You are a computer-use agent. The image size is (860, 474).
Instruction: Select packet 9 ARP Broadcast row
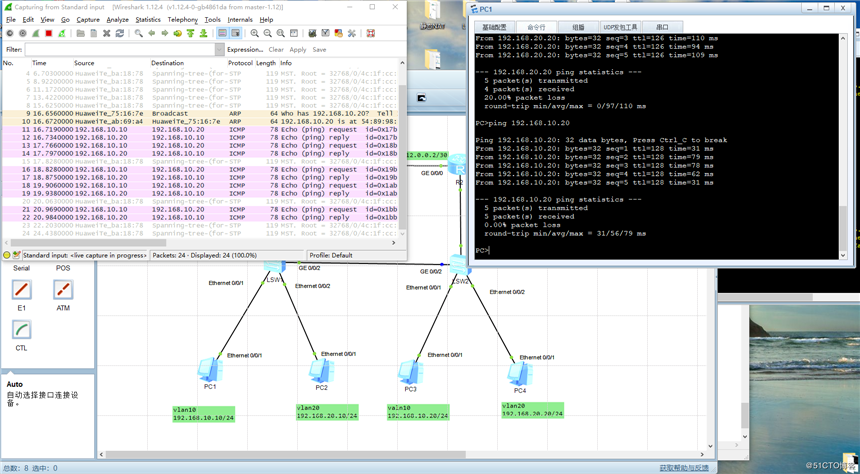tap(200, 114)
